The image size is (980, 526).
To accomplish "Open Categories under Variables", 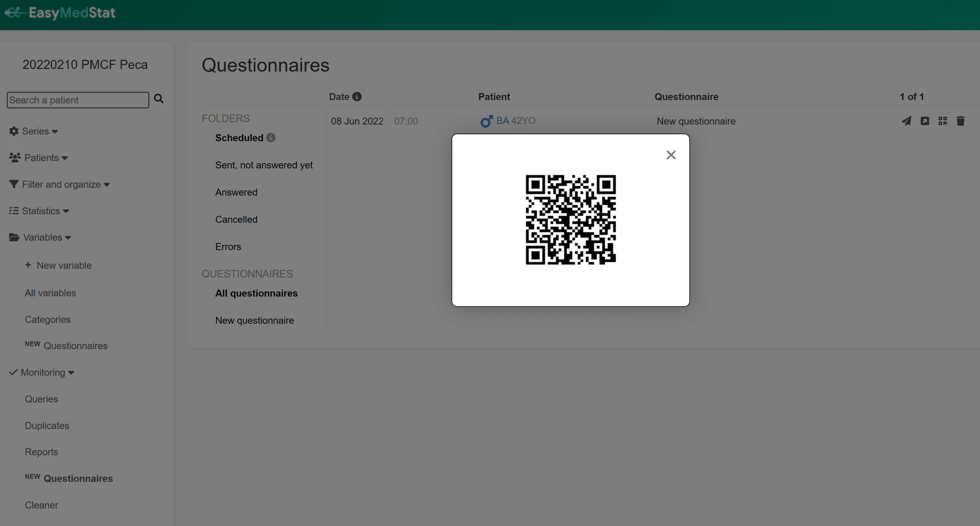I will (48, 319).
